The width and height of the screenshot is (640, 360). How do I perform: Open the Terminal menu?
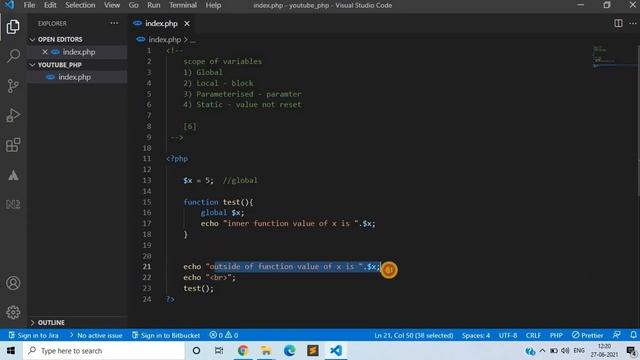pyautogui.click(x=183, y=5)
